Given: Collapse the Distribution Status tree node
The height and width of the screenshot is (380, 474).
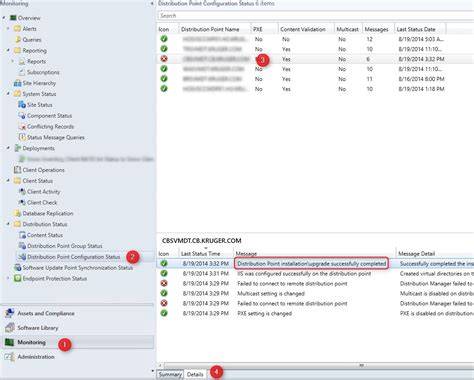Looking at the screenshot, I should tap(8, 224).
